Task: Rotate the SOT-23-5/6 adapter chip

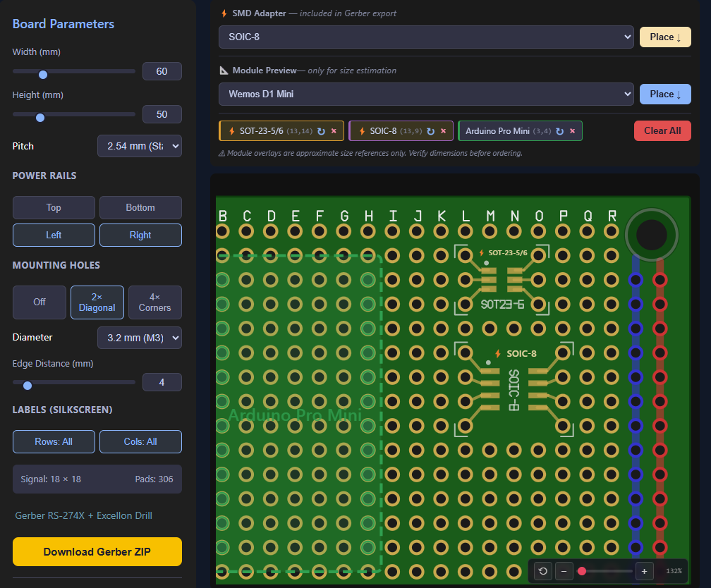Action: click(x=321, y=131)
